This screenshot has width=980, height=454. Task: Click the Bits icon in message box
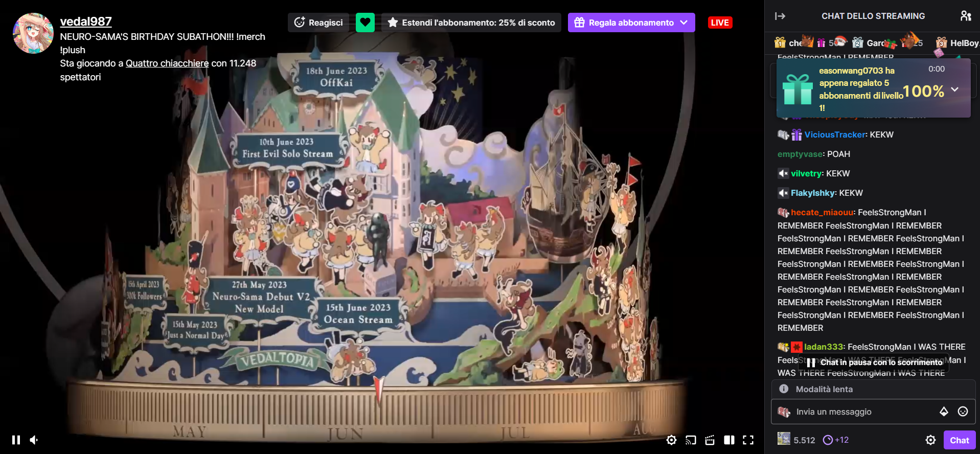pos(944,412)
